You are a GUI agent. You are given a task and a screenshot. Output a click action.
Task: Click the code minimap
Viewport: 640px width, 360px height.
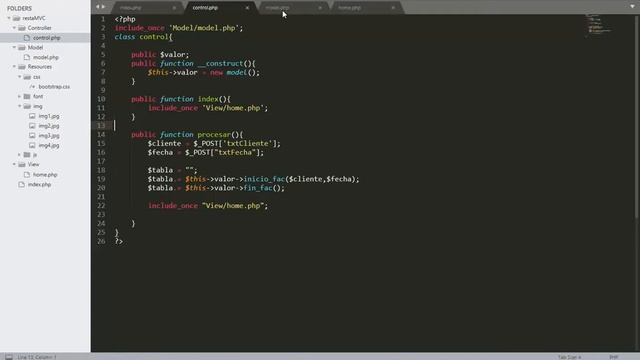598,26
